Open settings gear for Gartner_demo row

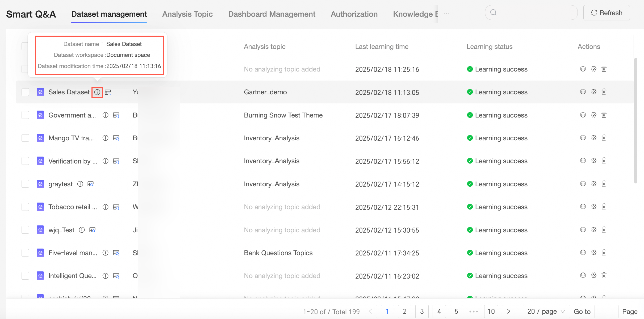pyautogui.click(x=593, y=92)
